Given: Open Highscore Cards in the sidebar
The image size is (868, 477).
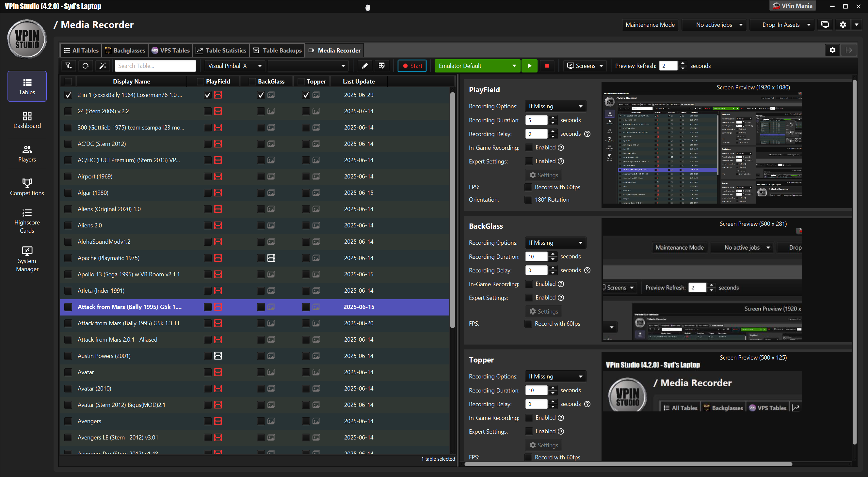Looking at the screenshot, I should click(x=27, y=221).
